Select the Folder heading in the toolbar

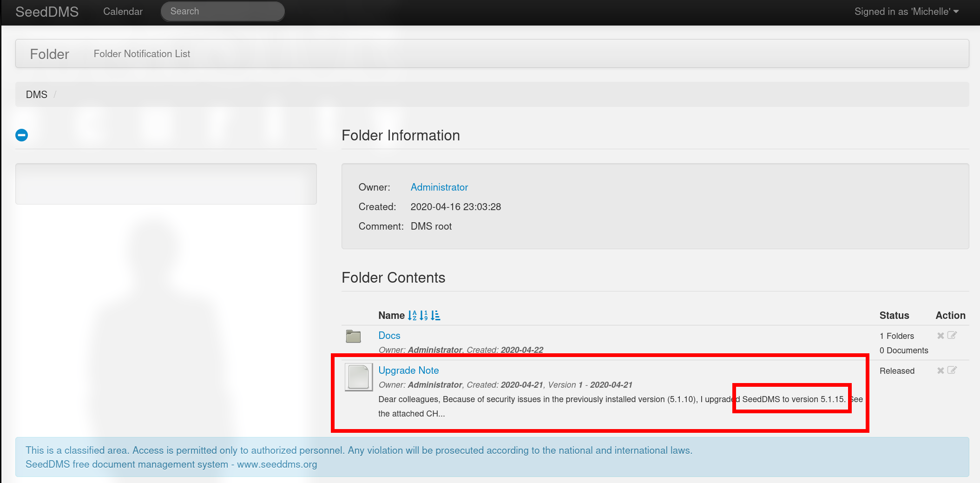pyautogui.click(x=50, y=54)
